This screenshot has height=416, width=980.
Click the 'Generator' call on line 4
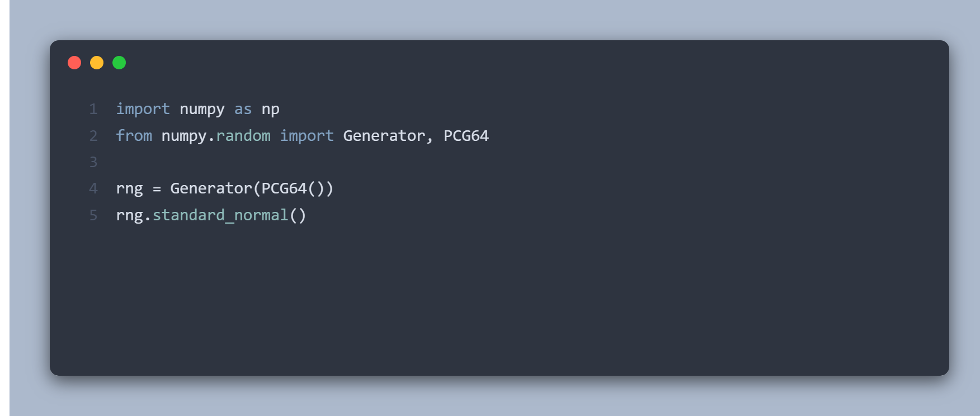click(211, 188)
